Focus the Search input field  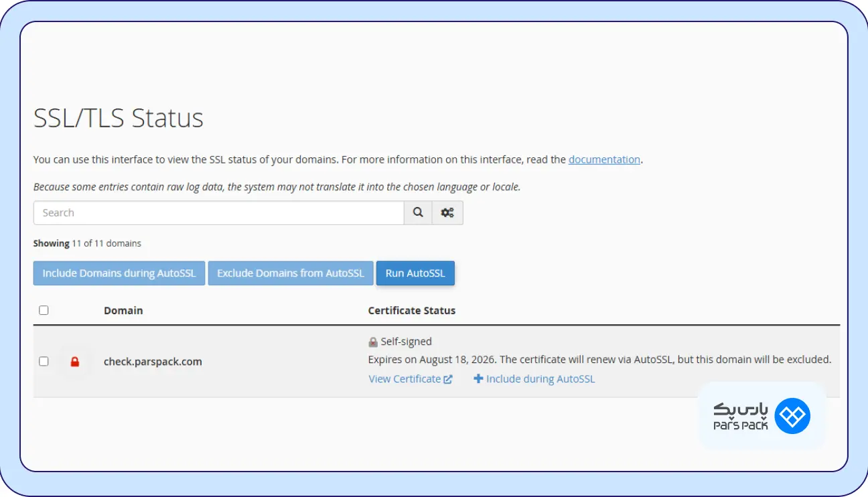[x=219, y=213]
